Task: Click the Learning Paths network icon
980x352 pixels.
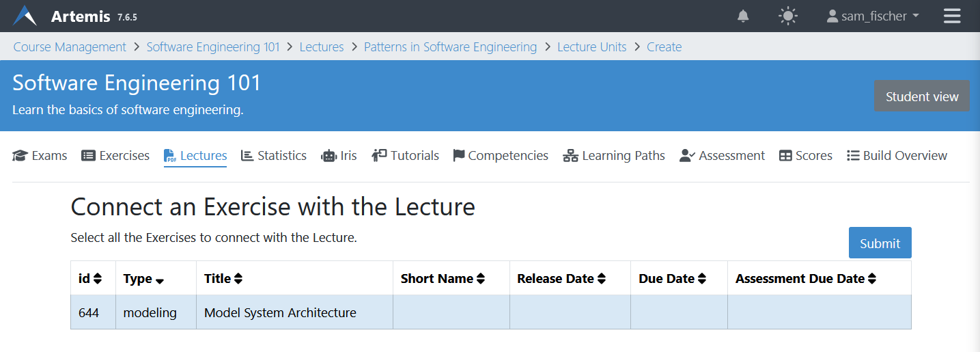Action: 570,156
